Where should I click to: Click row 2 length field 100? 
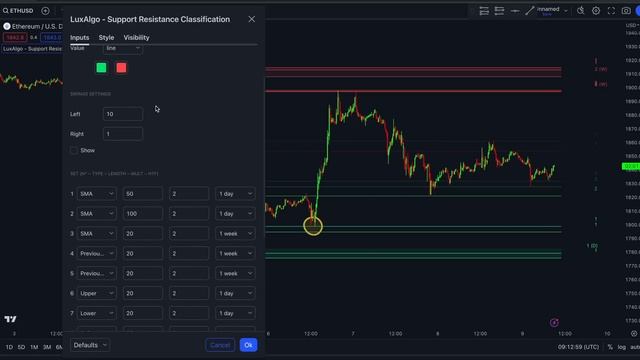[142, 213]
